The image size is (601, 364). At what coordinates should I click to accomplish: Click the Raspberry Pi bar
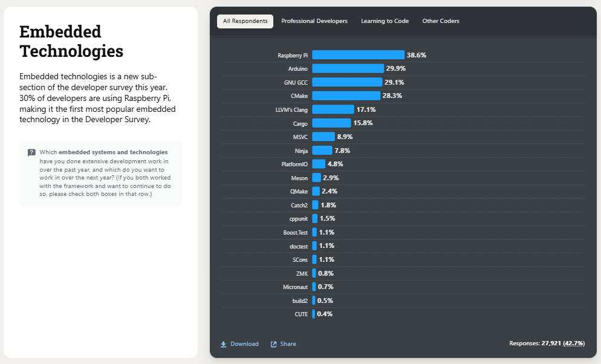tap(358, 55)
